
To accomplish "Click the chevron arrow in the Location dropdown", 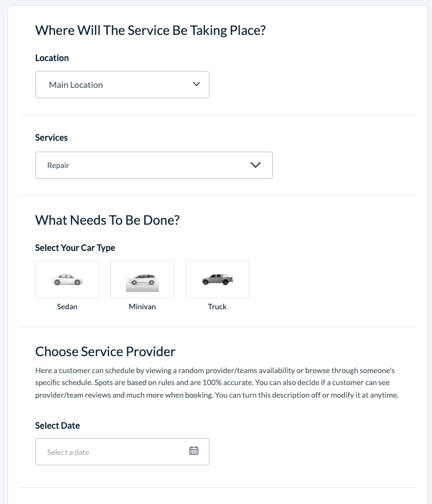I will coord(196,85).
